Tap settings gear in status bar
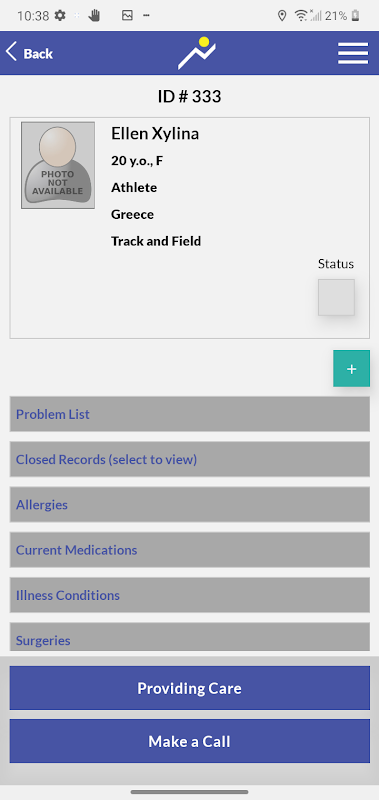 [60, 16]
